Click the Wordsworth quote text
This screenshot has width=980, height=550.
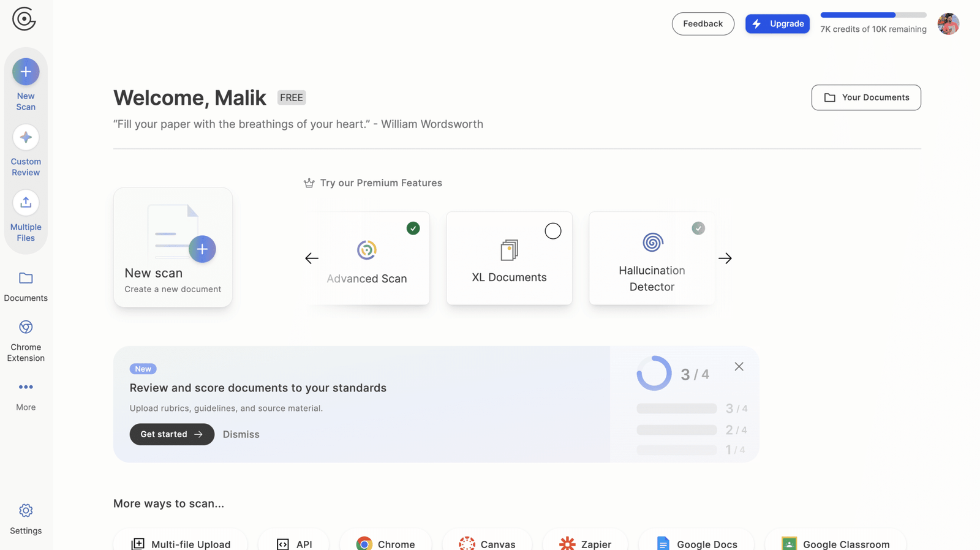point(298,124)
